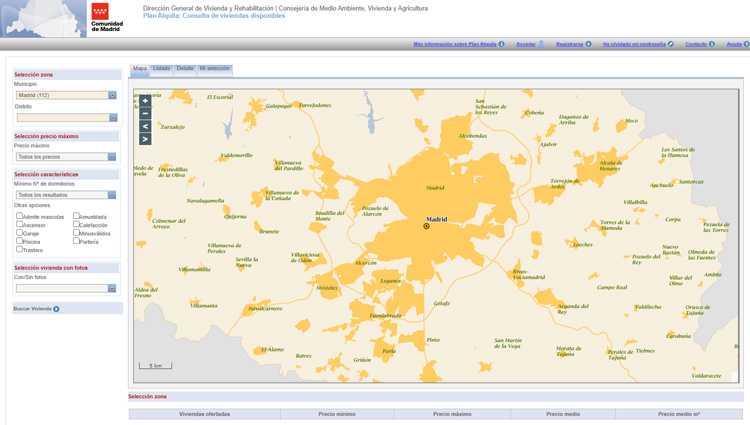Zoom out of the map with minus button
Image resolution: width=750 pixels, height=425 pixels.
[145, 114]
